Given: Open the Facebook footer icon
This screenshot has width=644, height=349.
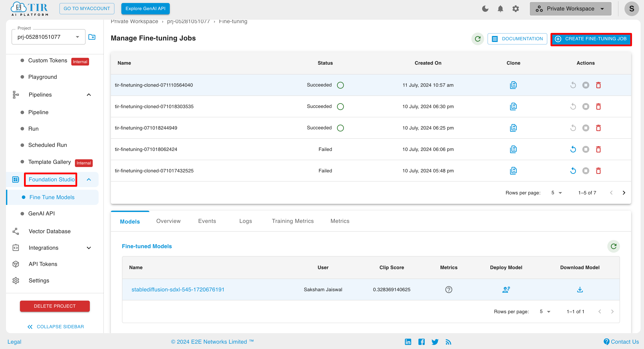Looking at the screenshot, I should 421,342.
